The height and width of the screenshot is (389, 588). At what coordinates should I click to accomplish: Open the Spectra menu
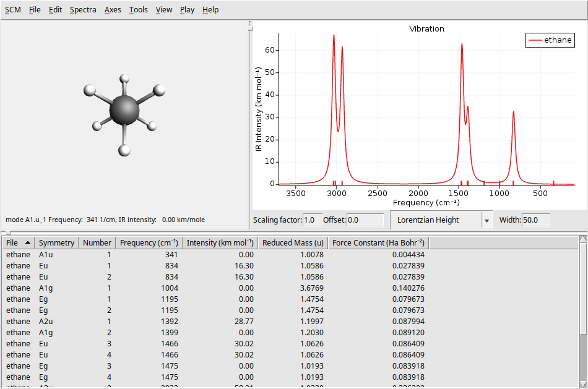82,9
